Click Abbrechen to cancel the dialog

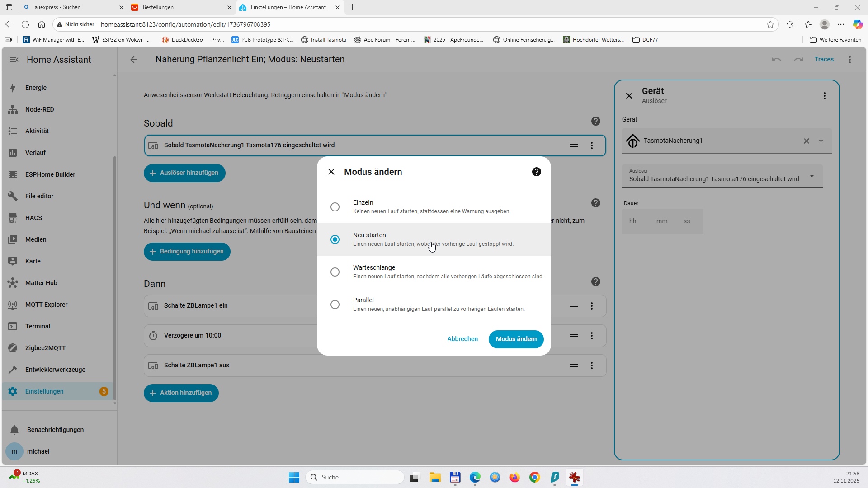point(462,339)
